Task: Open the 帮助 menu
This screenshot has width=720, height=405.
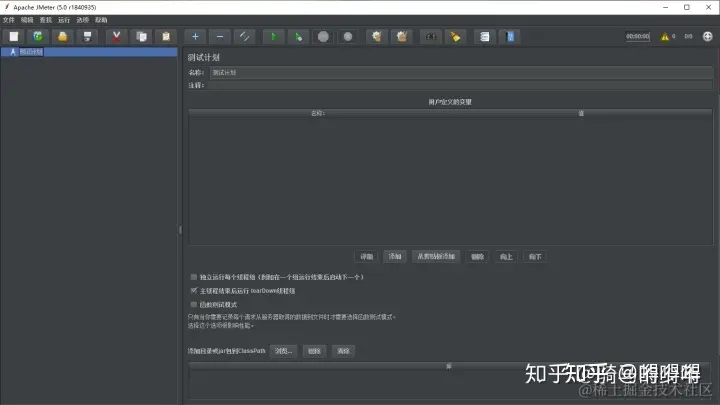Action: [101, 20]
